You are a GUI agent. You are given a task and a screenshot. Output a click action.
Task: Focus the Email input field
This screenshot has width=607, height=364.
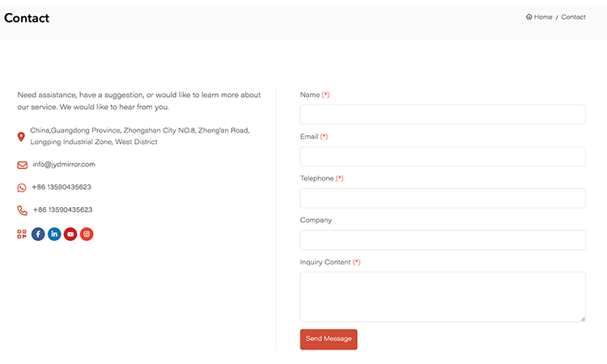(442, 156)
